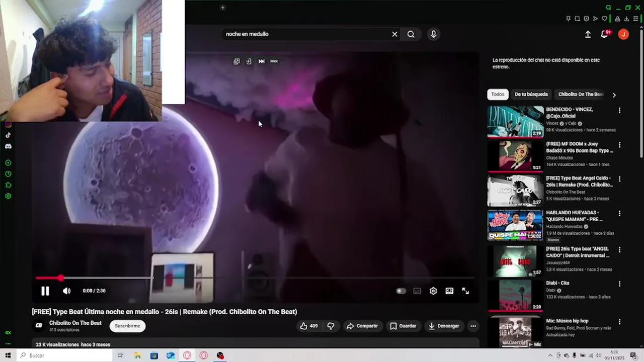Click the taskbar 'Buscar' search box

[x=63, y=355]
